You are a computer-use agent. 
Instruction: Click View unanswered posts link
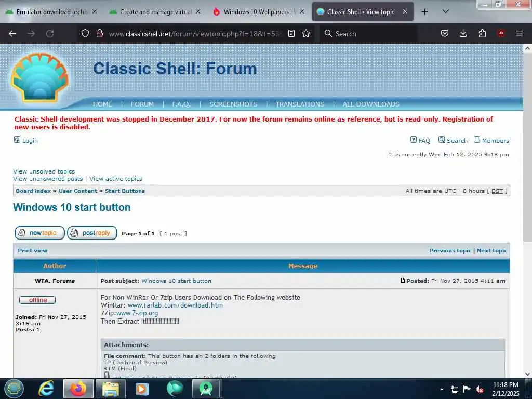click(48, 179)
